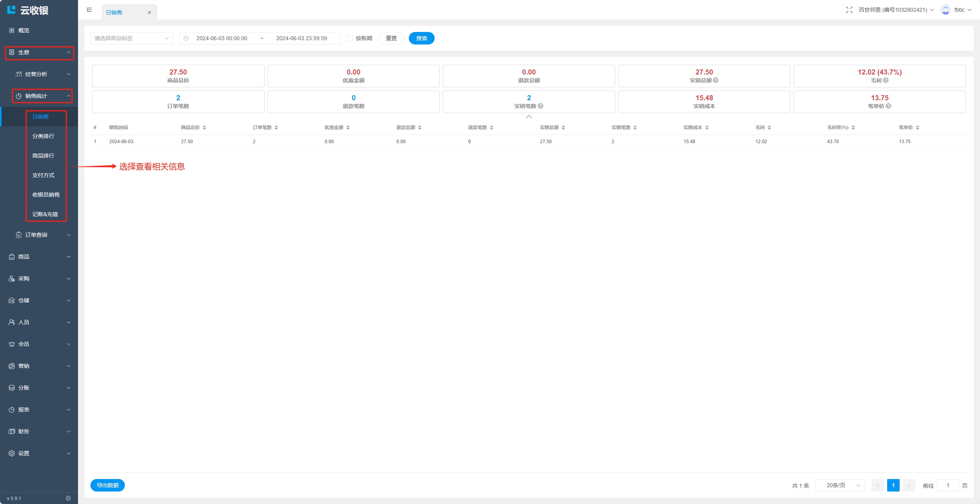980x504 pixels.
Task: Click the gear icon beside version number
Action: point(68,498)
